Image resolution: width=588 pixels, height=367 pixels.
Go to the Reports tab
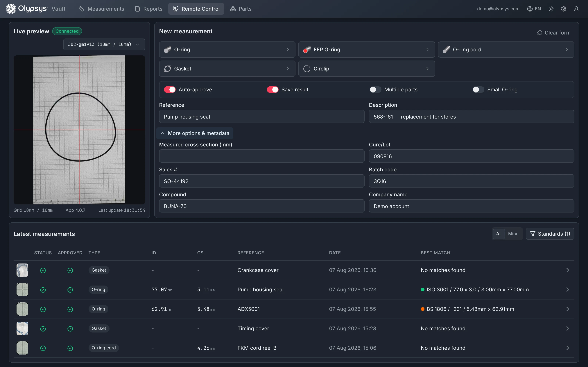coord(148,9)
